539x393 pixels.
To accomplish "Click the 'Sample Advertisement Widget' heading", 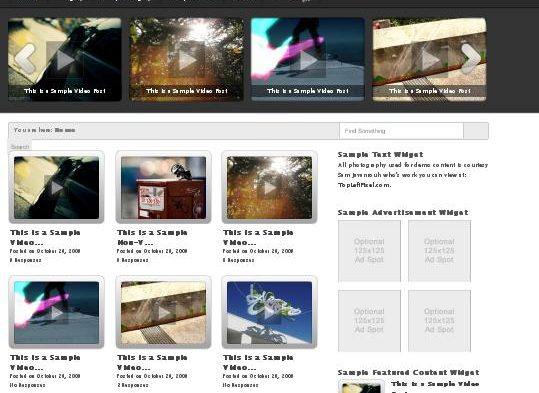I will (x=403, y=212).
